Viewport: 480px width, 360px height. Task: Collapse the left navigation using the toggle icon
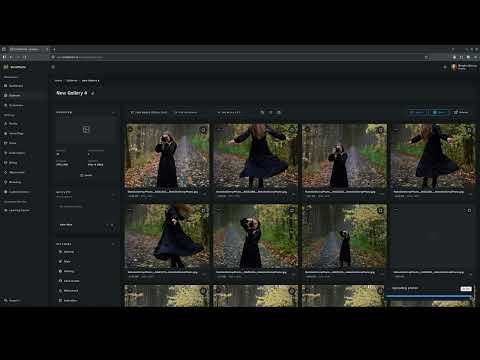(x=53, y=67)
